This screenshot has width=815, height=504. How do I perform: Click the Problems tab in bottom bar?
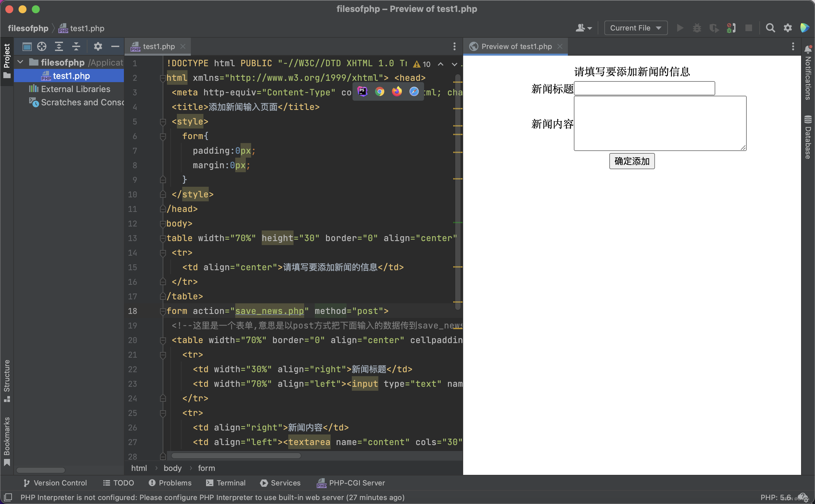[x=170, y=482]
